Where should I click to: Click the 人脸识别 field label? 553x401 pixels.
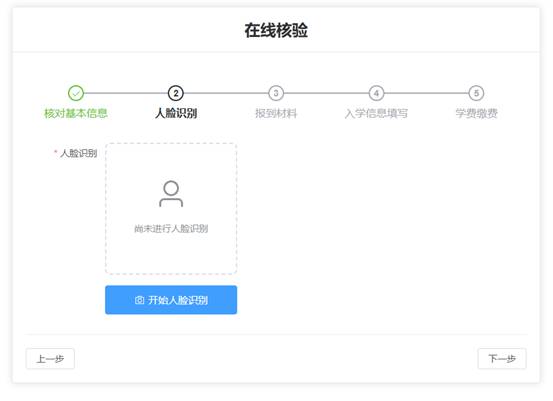78,153
